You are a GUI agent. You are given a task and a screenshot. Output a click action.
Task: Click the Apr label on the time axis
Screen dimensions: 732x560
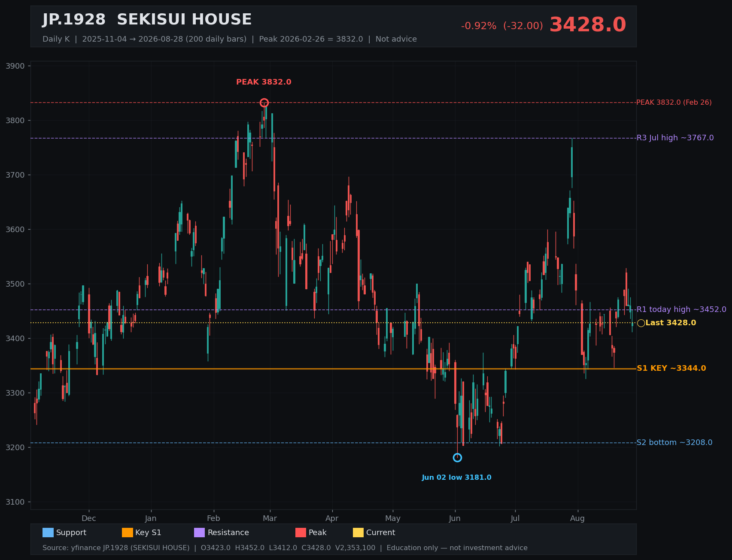(332, 518)
